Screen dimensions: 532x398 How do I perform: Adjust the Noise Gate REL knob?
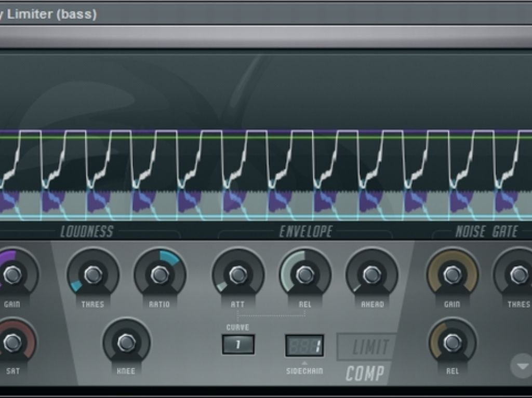[453, 343]
